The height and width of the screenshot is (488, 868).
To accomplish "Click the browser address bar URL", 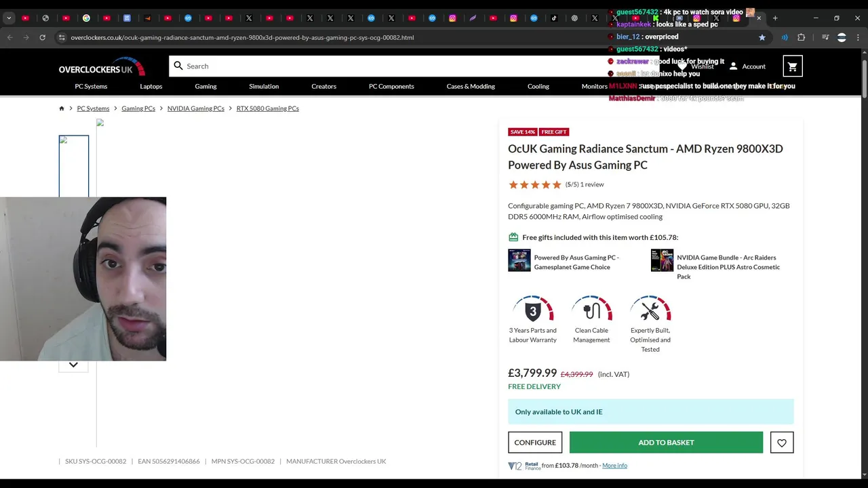I will 242,37.
